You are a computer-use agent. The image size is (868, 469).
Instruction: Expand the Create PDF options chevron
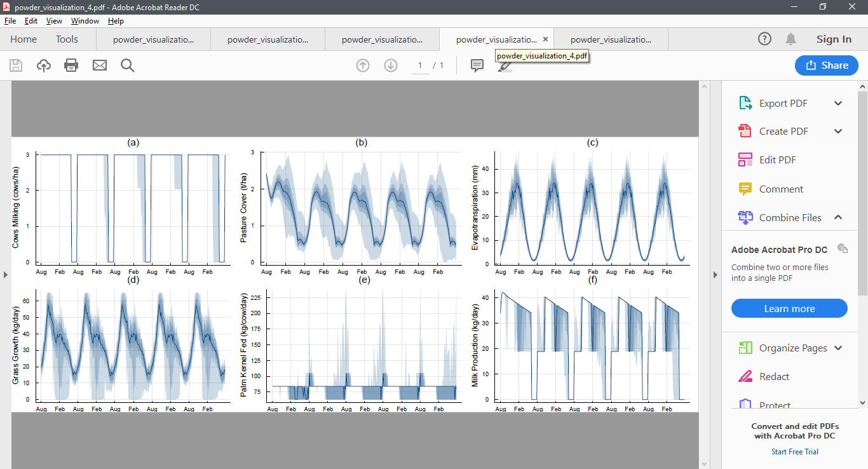point(838,132)
